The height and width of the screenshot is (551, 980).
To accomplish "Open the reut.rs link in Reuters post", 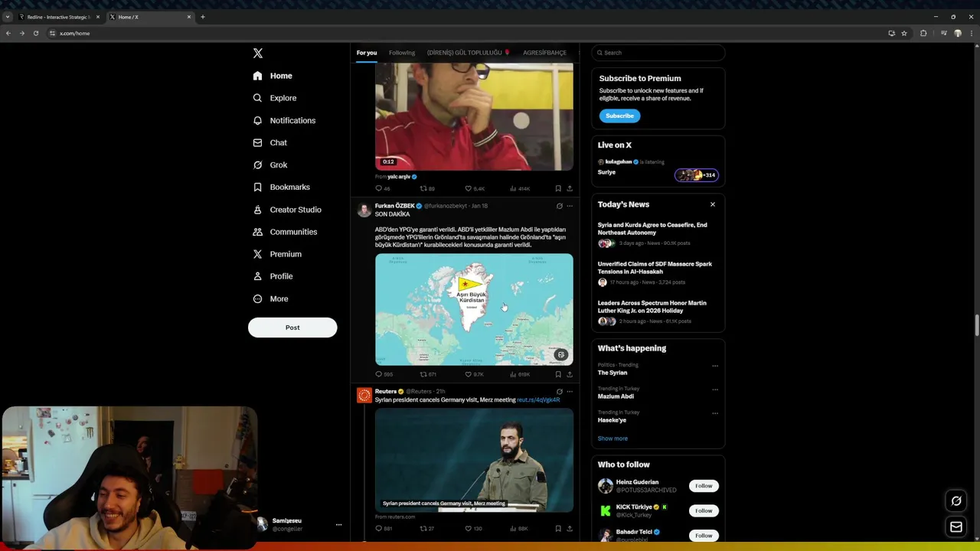I will point(538,399).
